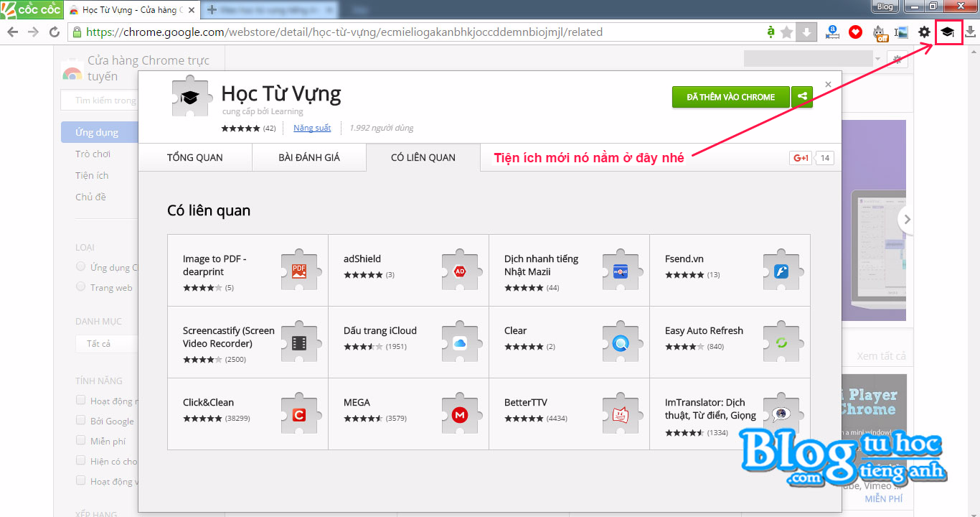Image resolution: width=980 pixels, height=517 pixels.
Task: Open the ImTranslator eye icon
Action: pos(782,414)
